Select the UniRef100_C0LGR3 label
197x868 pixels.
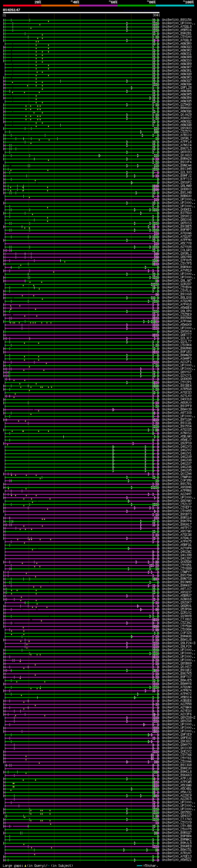177,250
